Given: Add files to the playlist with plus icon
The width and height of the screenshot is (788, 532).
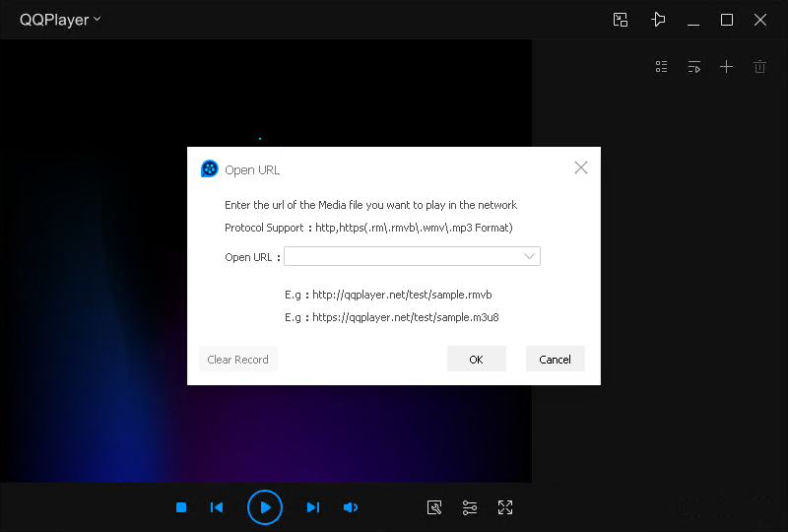Looking at the screenshot, I should [726, 66].
